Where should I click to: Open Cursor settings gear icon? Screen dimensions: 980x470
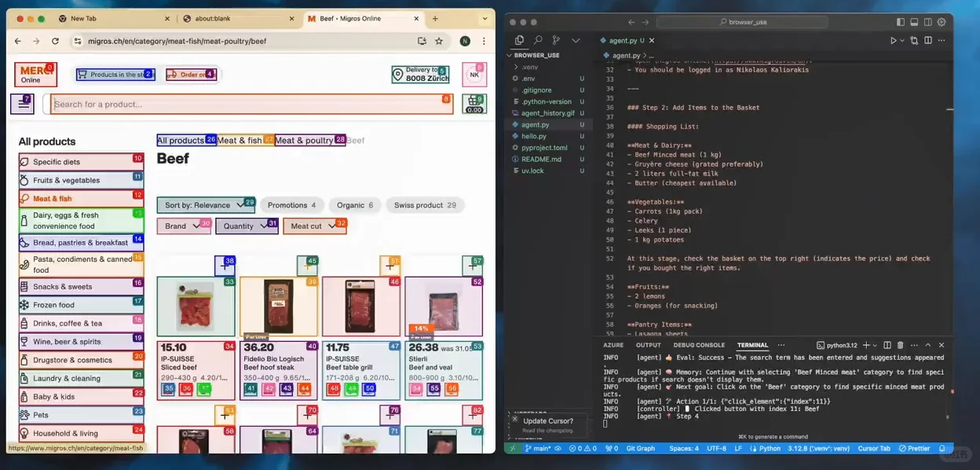[942, 22]
